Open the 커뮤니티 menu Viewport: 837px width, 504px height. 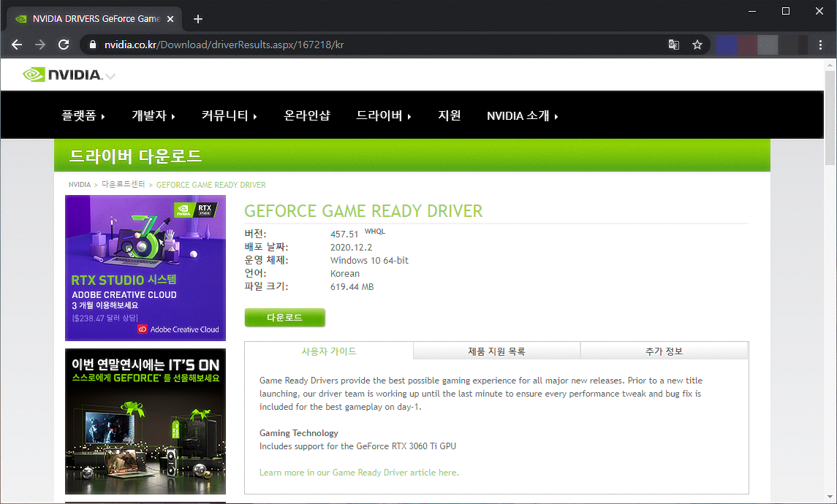pos(230,115)
